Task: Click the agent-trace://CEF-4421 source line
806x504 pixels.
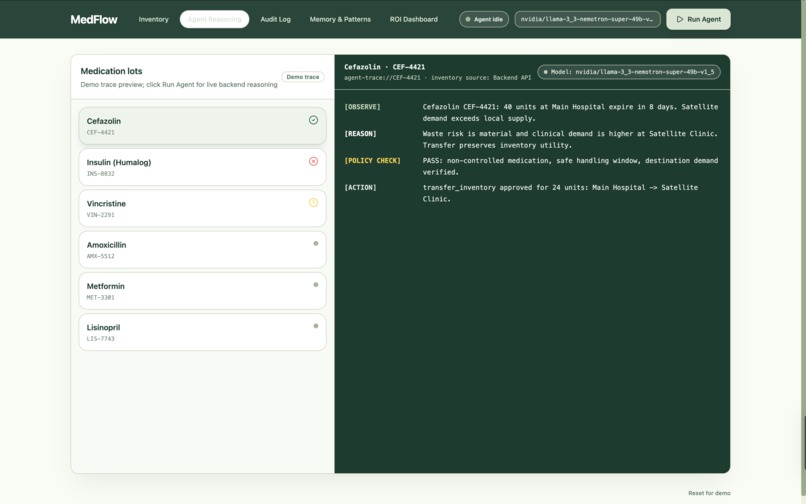Action: [437, 78]
